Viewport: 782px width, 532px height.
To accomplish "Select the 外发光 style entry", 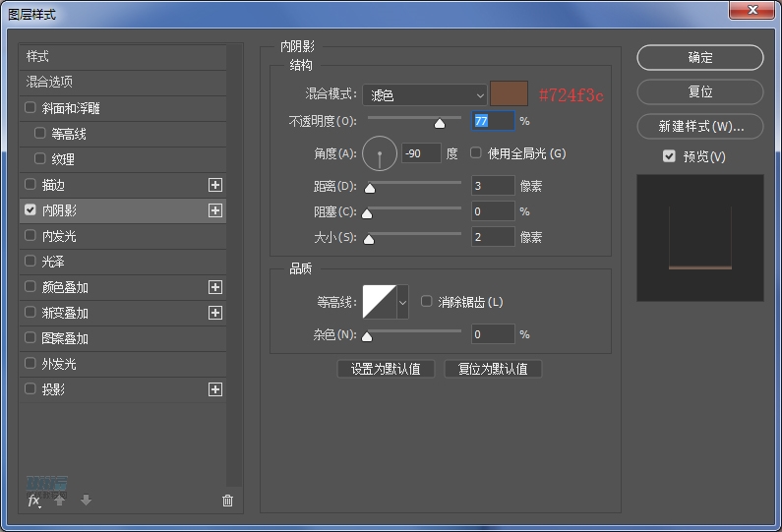I will pyautogui.click(x=59, y=364).
